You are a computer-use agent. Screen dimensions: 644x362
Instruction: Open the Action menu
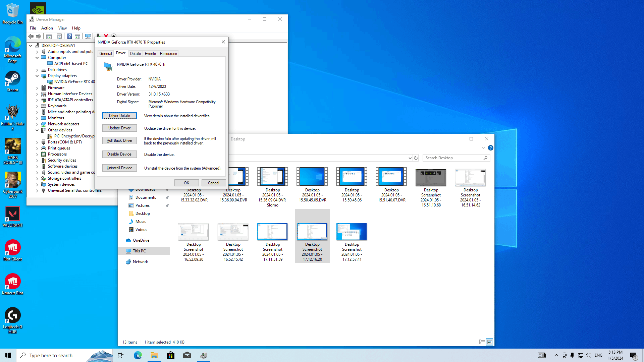pos(47,28)
